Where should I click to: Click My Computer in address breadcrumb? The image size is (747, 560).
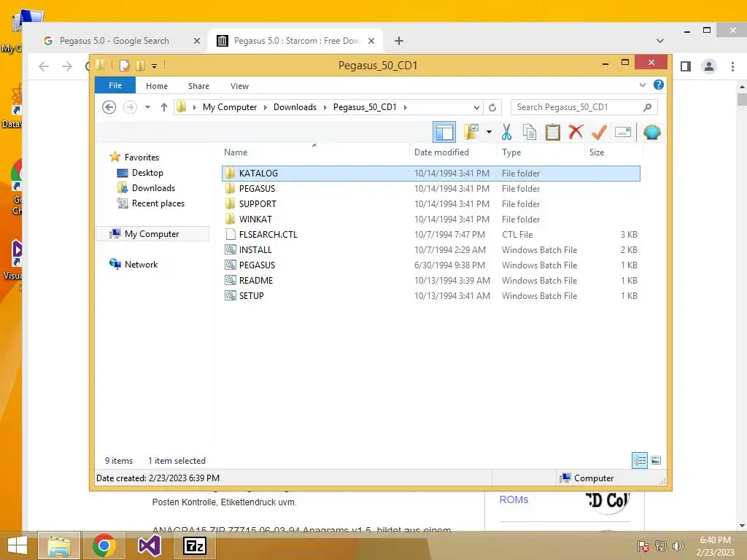[230, 107]
